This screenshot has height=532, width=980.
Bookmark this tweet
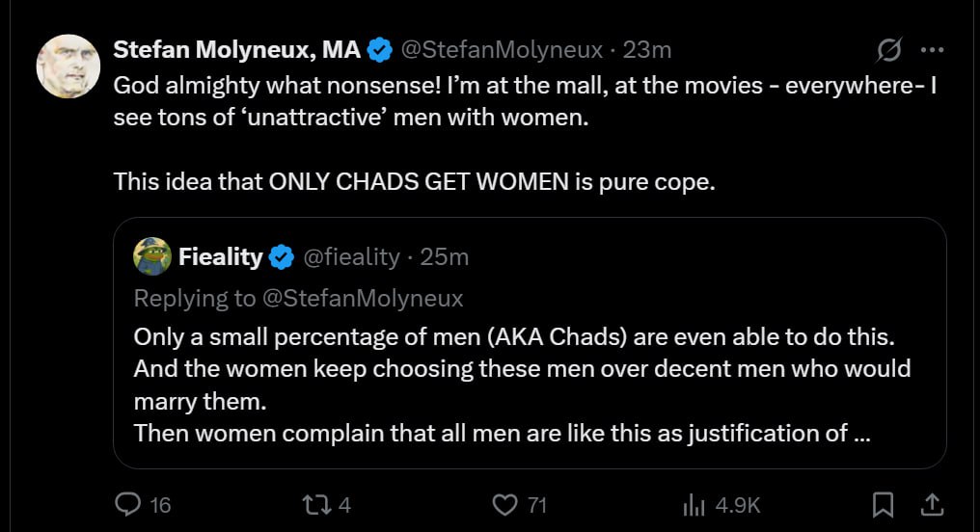point(884,504)
